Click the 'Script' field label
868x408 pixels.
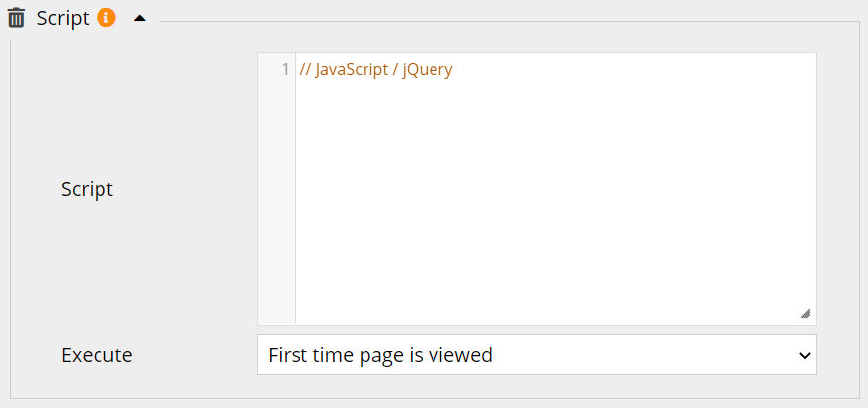(87, 189)
